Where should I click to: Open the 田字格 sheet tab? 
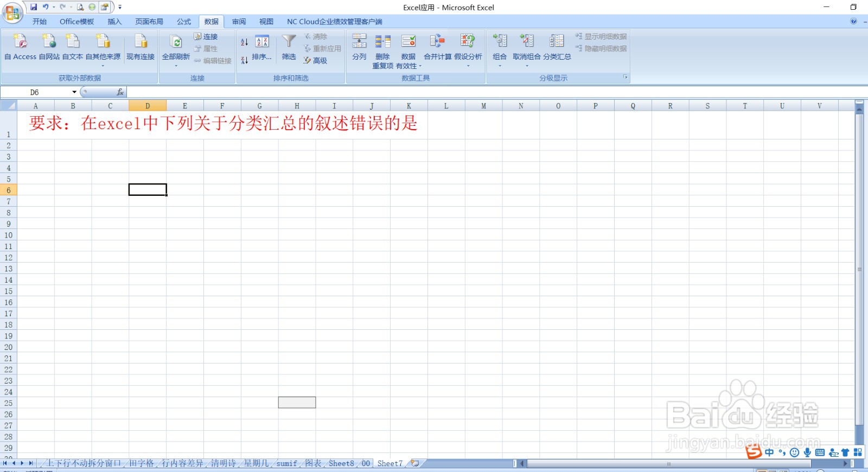pos(142,463)
